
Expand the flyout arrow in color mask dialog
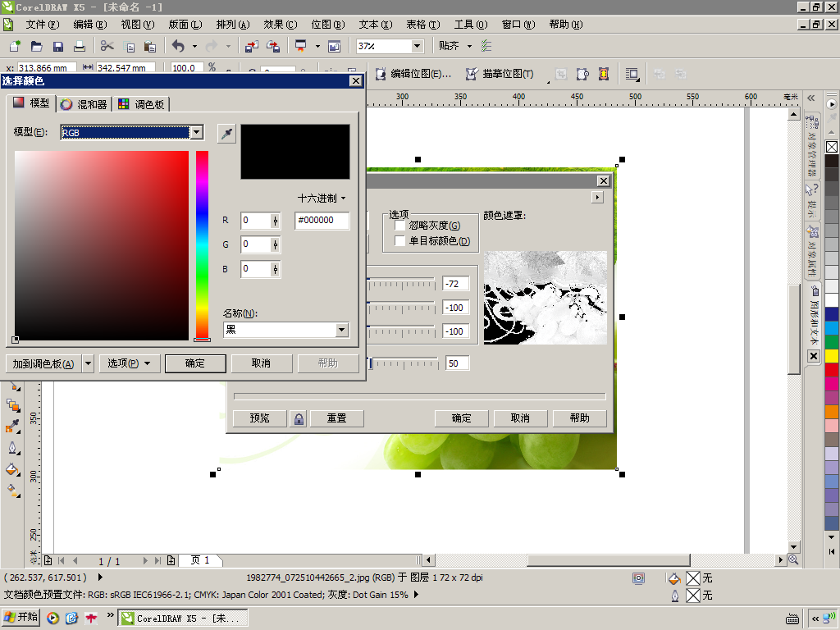tap(597, 197)
